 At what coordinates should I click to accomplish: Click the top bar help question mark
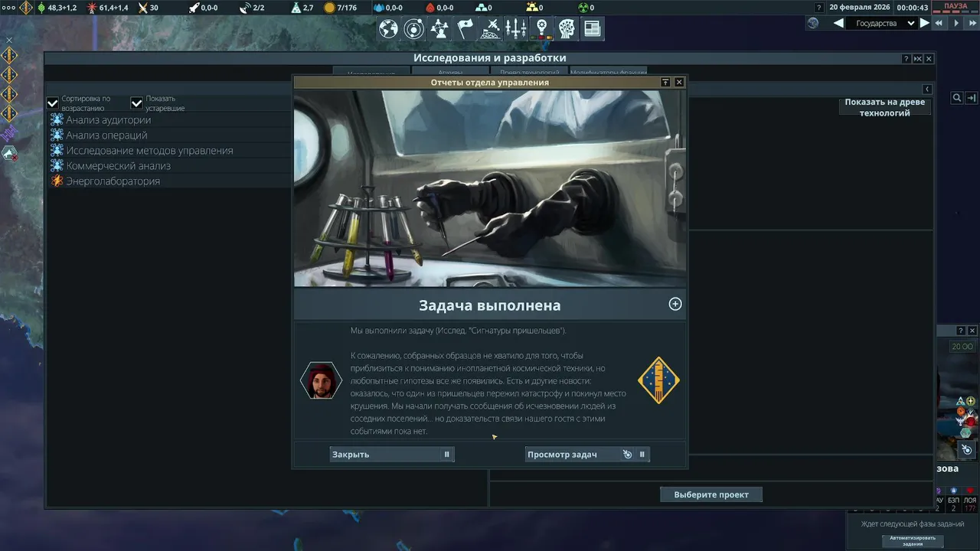820,8
